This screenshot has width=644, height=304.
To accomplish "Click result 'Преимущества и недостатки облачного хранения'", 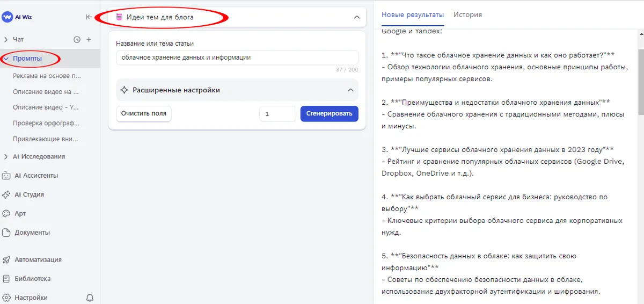I will point(496,102).
